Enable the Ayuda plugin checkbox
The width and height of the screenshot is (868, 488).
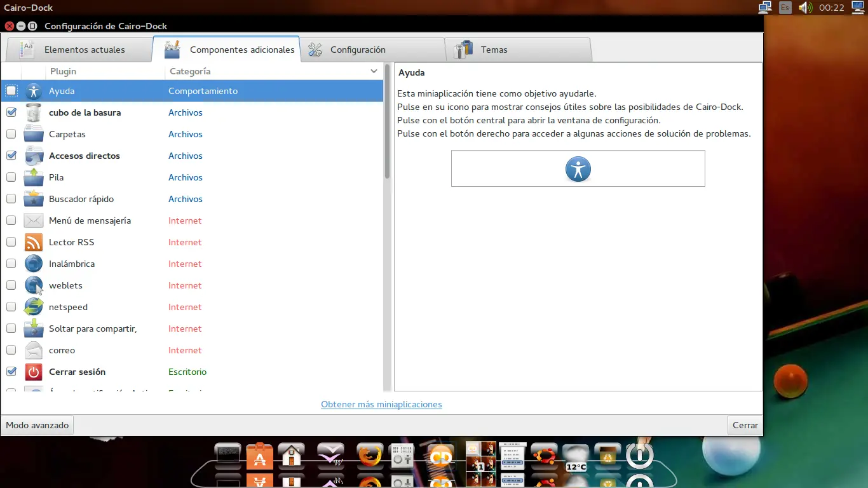click(x=11, y=91)
